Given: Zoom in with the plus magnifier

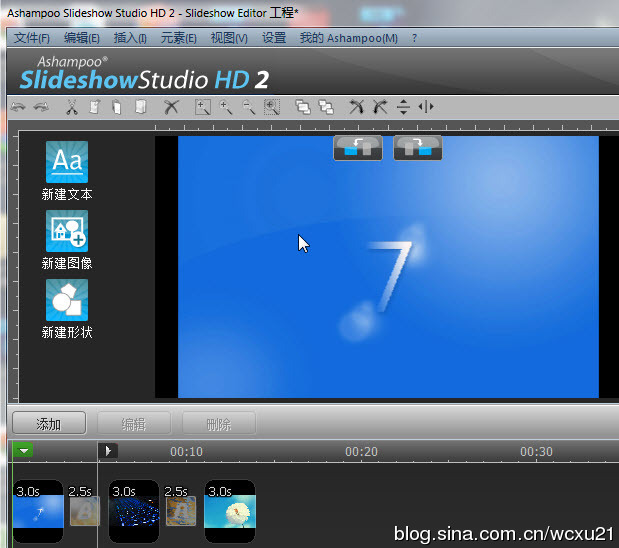Looking at the screenshot, I should (x=226, y=107).
